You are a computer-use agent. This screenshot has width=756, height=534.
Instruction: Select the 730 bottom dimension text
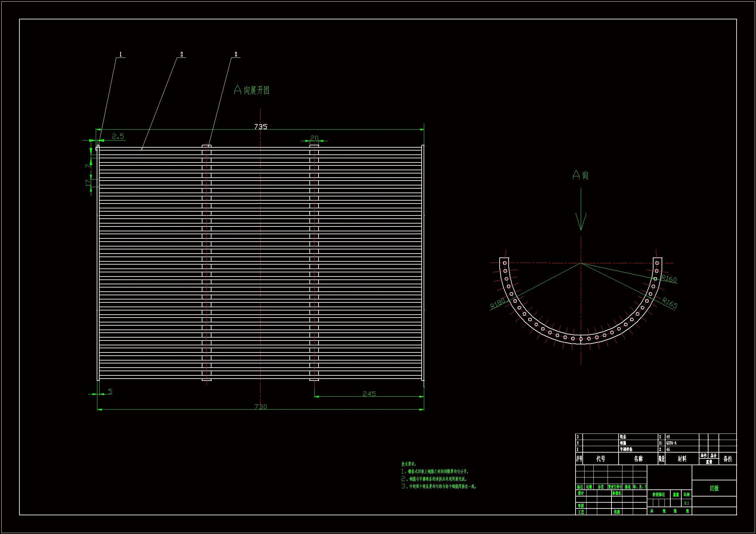(260, 407)
